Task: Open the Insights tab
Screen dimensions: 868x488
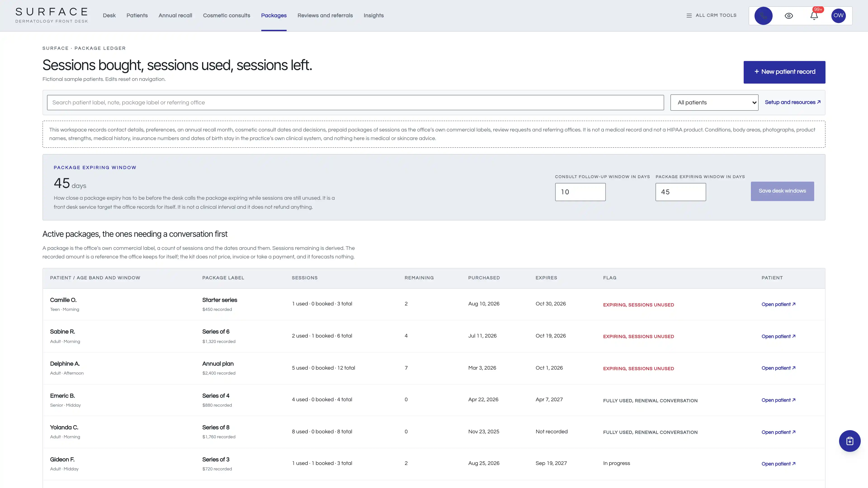Action: (373, 16)
